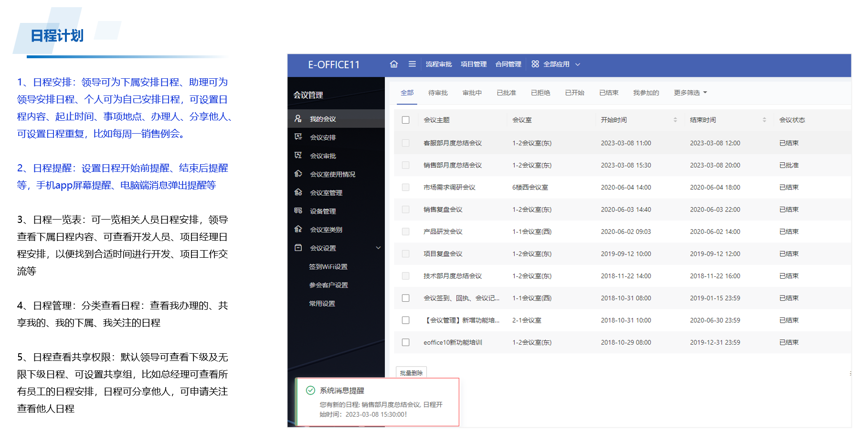Click the 会议室使用情况 sidebar icon
868x432 pixels.
298,174
